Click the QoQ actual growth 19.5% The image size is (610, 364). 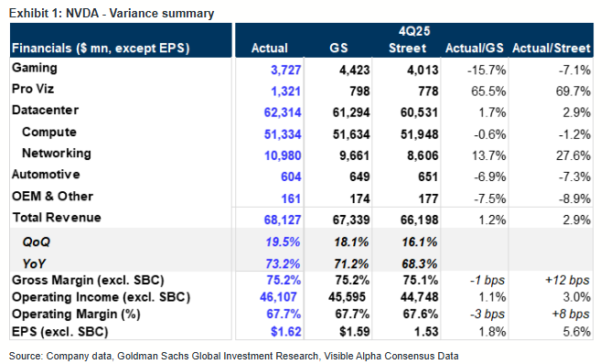[283, 241]
